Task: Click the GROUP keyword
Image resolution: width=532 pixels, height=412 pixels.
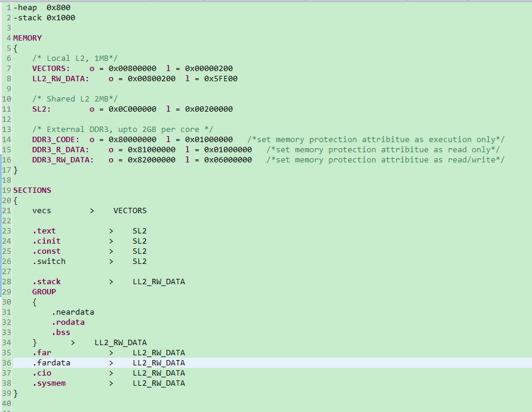Action: (x=44, y=292)
